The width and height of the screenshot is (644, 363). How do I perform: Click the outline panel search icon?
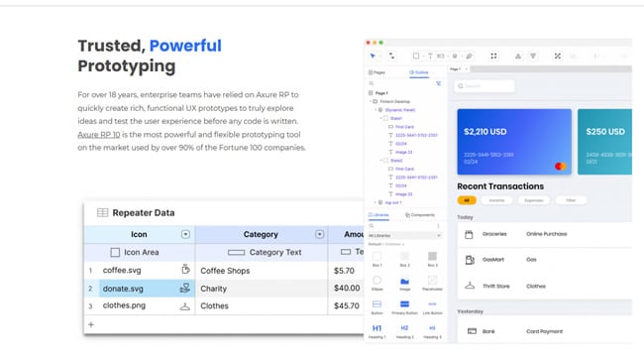pos(372,83)
